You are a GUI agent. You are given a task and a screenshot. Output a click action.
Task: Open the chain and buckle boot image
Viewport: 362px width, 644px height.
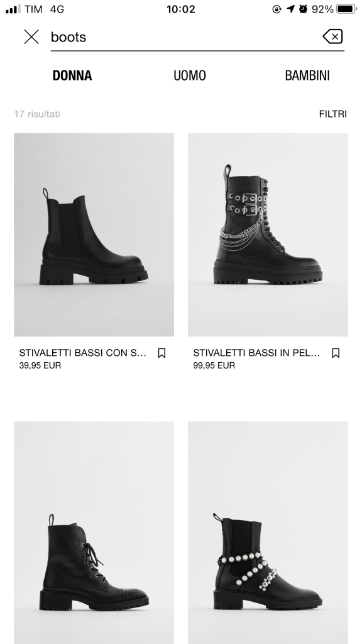268,235
